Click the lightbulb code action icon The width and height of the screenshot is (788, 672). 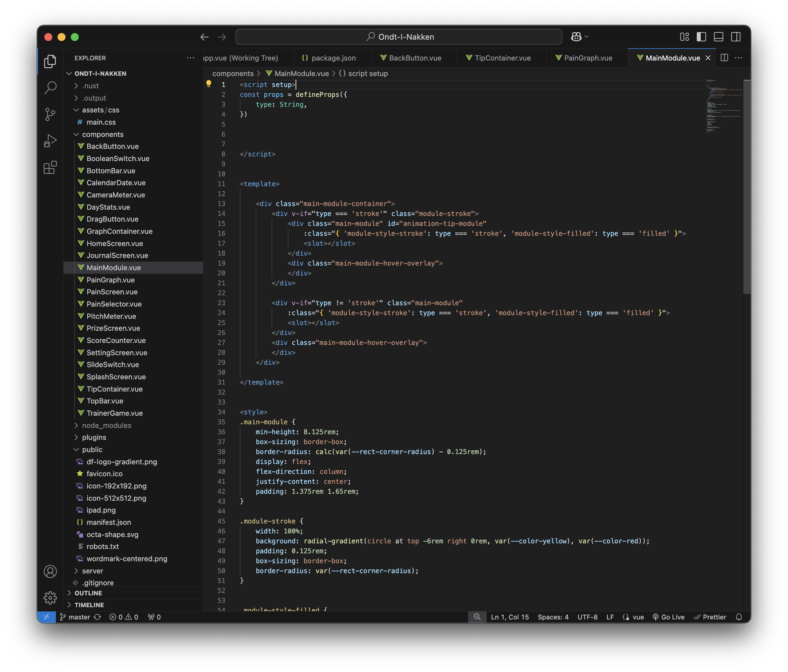(x=208, y=84)
